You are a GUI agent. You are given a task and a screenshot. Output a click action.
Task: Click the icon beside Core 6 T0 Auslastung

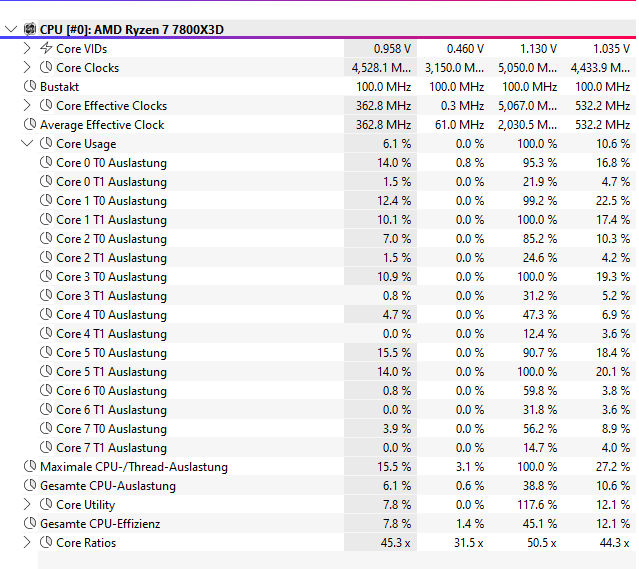[46, 390]
